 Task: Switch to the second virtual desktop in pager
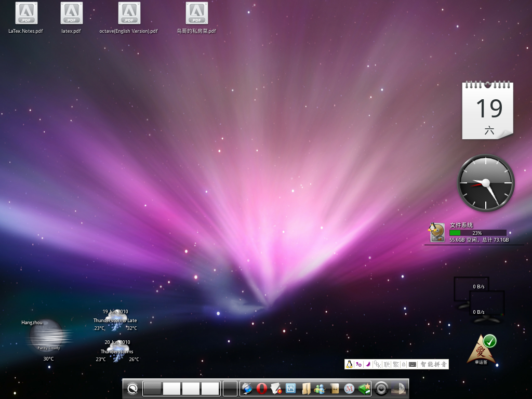tap(171, 389)
